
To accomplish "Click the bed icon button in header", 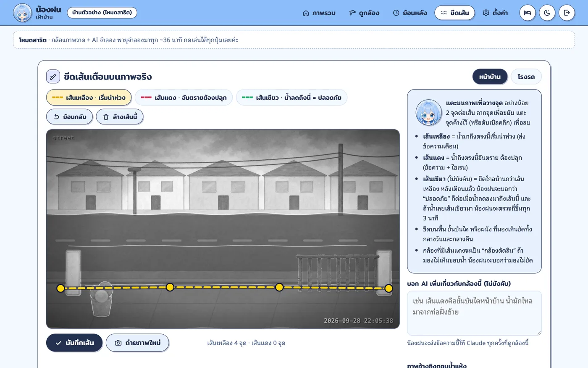I will 528,13.
